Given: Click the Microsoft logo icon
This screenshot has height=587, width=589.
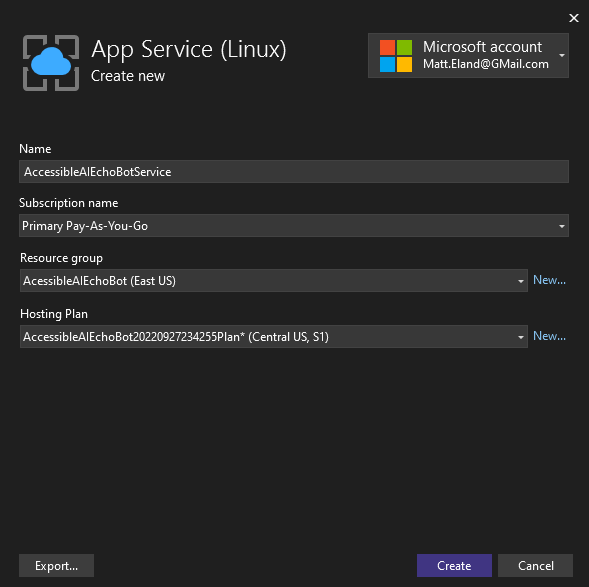Looking at the screenshot, I should [x=396, y=56].
